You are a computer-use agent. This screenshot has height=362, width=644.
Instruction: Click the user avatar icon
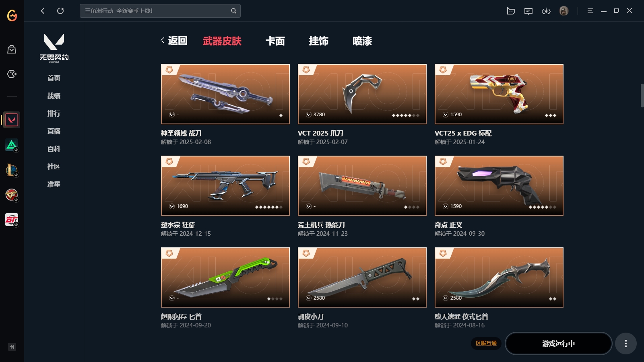564,11
